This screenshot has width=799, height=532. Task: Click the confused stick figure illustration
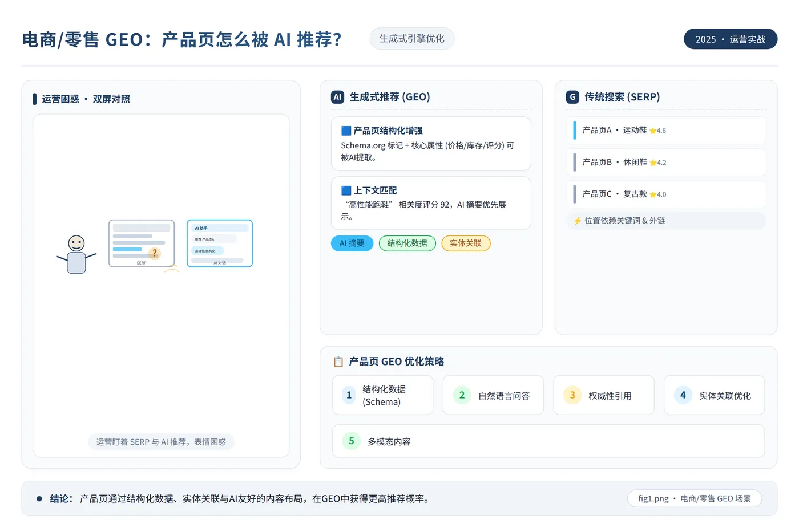pyautogui.click(x=76, y=254)
